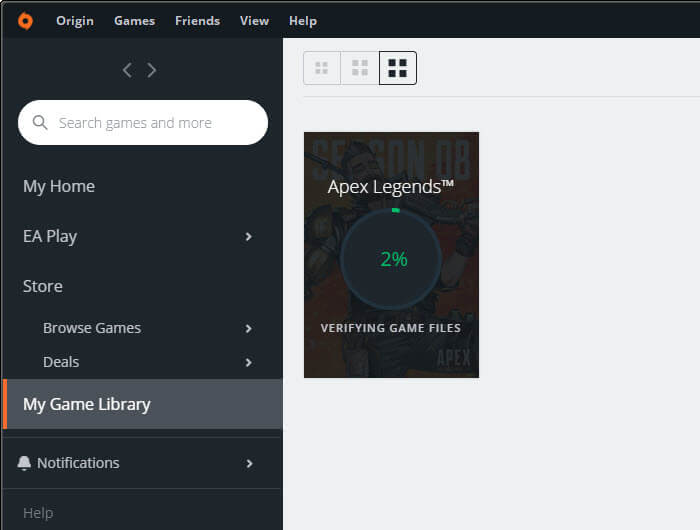Click the Verifying Game Files status text

[391, 328]
